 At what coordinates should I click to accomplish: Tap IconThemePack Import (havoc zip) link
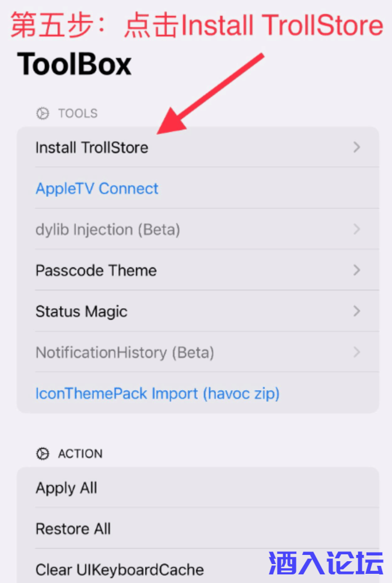click(x=158, y=394)
